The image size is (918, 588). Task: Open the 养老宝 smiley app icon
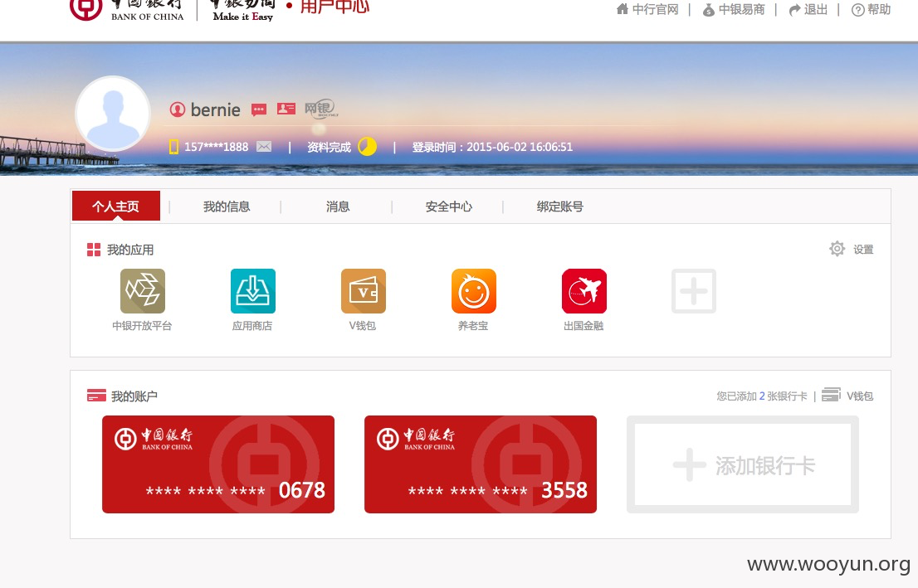(x=474, y=291)
